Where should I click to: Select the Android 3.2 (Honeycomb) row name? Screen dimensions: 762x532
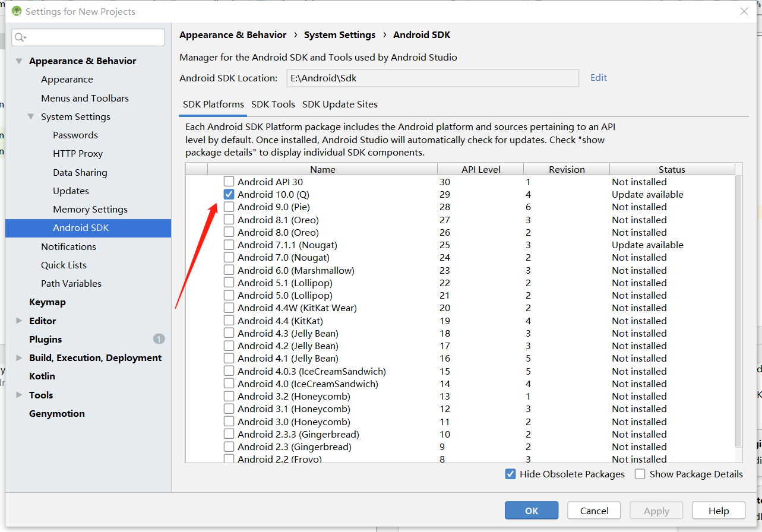coord(294,396)
